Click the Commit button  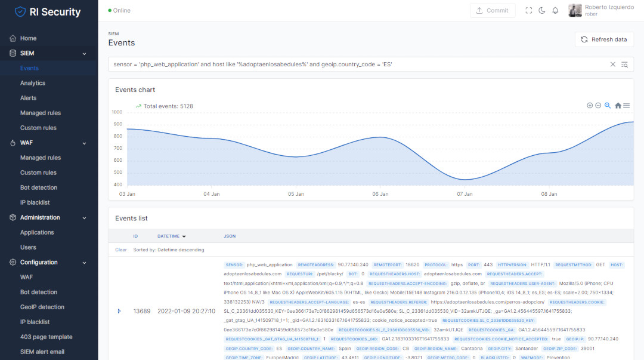(x=493, y=11)
